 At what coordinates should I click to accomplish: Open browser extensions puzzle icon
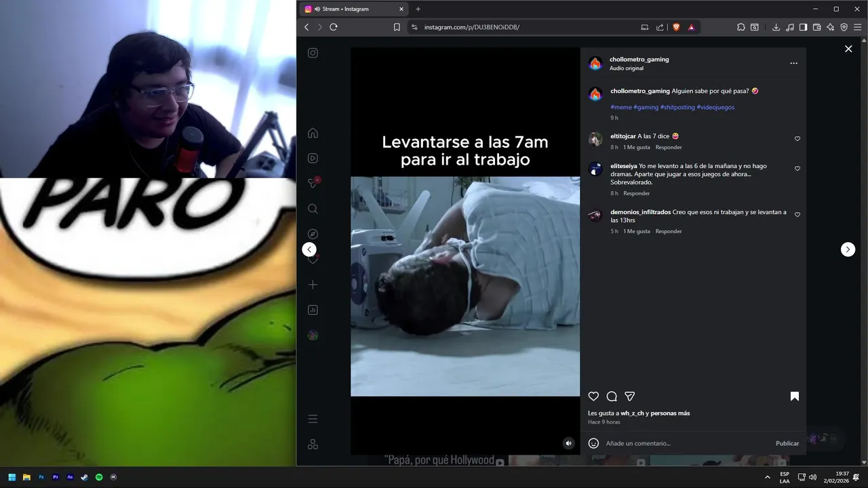(741, 27)
